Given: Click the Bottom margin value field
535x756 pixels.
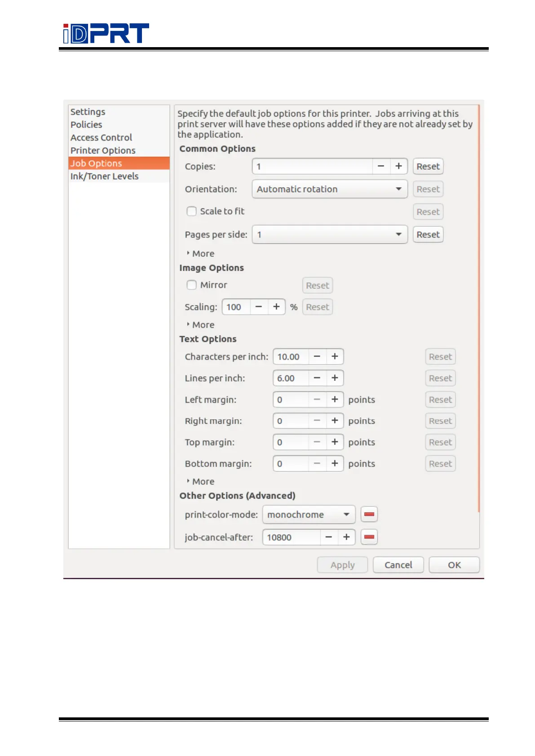Looking at the screenshot, I should [291, 464].
